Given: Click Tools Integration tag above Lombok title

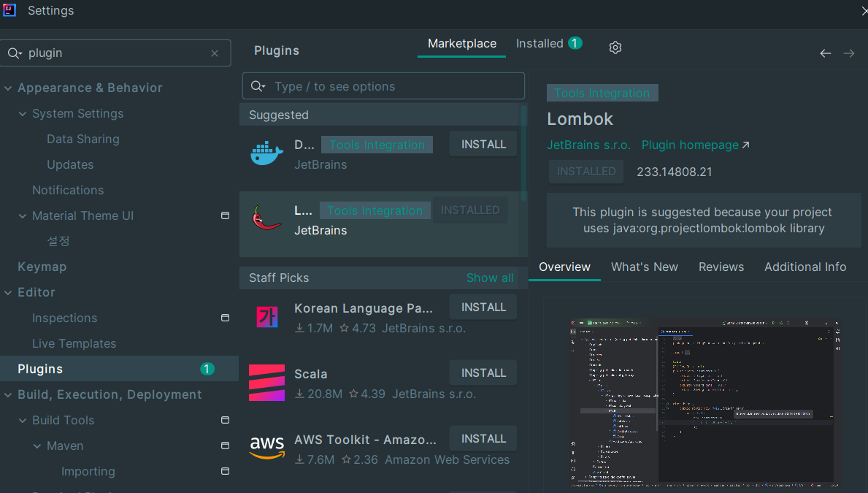Looking at the screenshot, I should tap(602, 93).
